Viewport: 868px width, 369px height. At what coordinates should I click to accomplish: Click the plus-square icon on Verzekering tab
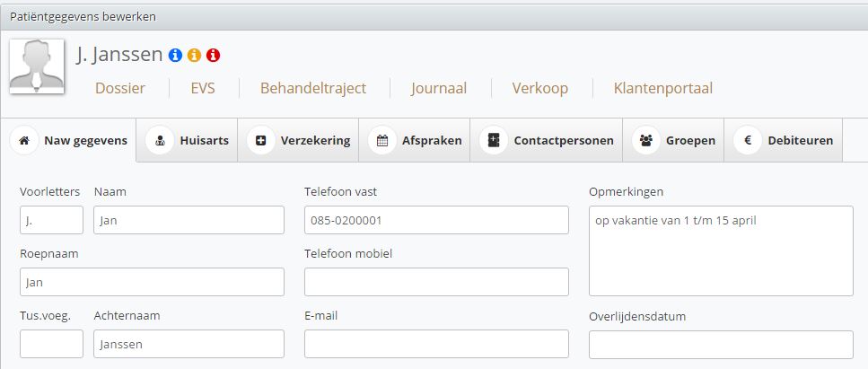(x=260, y=141)
